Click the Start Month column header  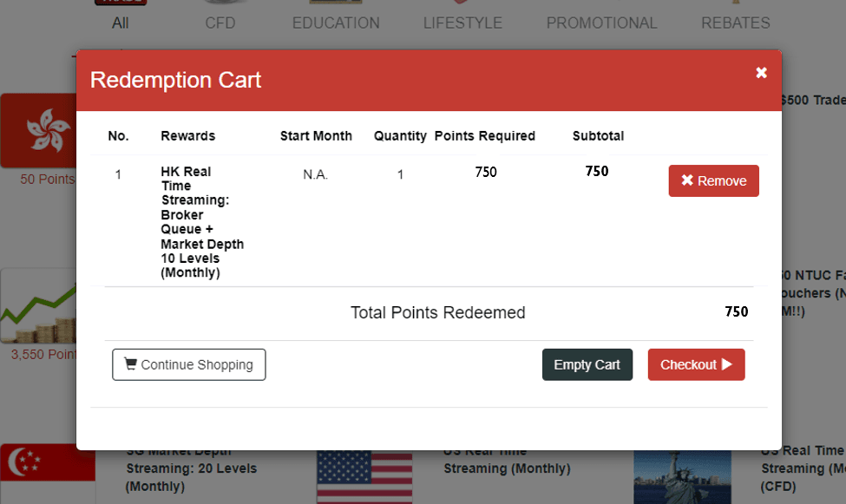click(316, 136)
